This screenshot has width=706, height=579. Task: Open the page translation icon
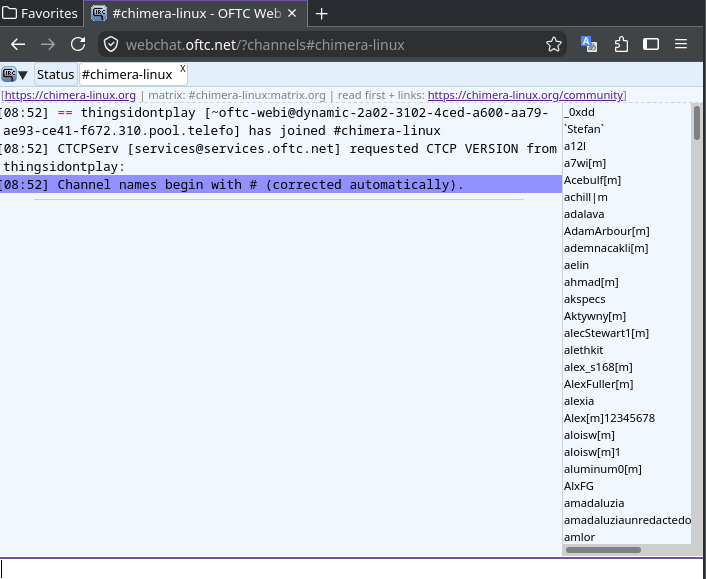click(x=589, y=45)
